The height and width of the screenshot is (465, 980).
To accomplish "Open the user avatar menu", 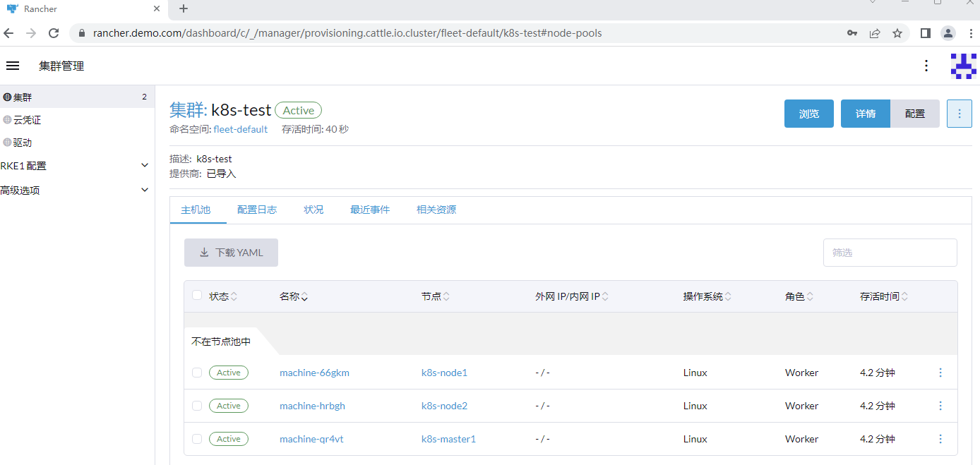I will (963, 66).
